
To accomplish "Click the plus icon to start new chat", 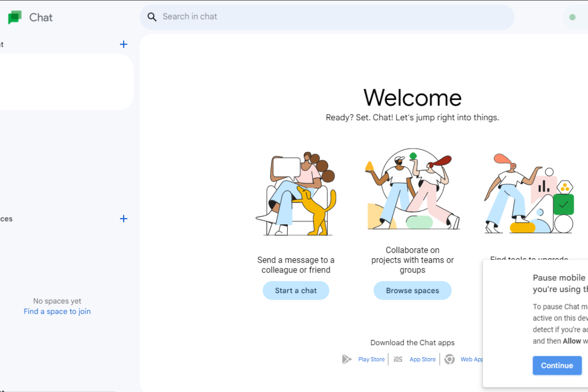I will tap(123, 45).
